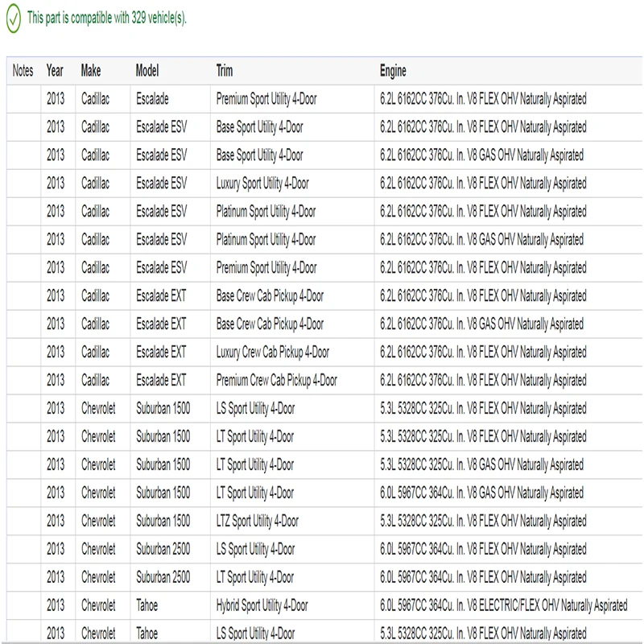The height and width of the screenshot is (644, 644).
Task: Click the Make column header
Action: pyautogui.click(x=91, y=71)
